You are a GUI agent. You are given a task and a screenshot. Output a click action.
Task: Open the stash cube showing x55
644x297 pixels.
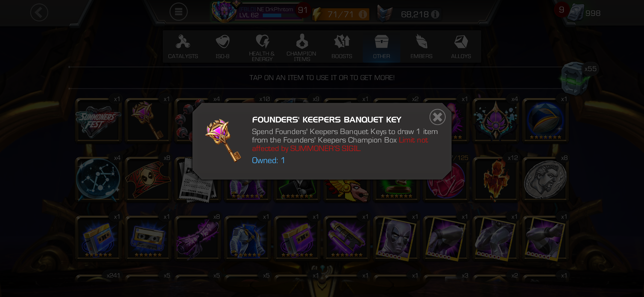click(x=575, y=78)
